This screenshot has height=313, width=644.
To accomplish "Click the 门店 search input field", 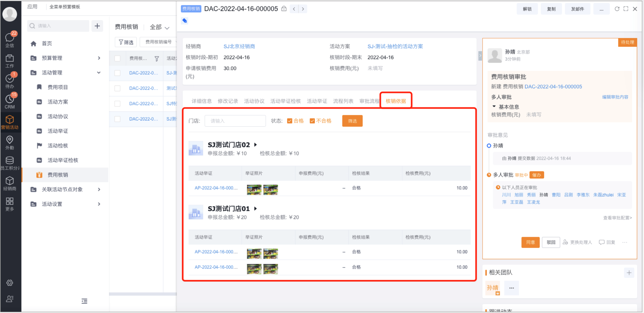I will 235,121.
